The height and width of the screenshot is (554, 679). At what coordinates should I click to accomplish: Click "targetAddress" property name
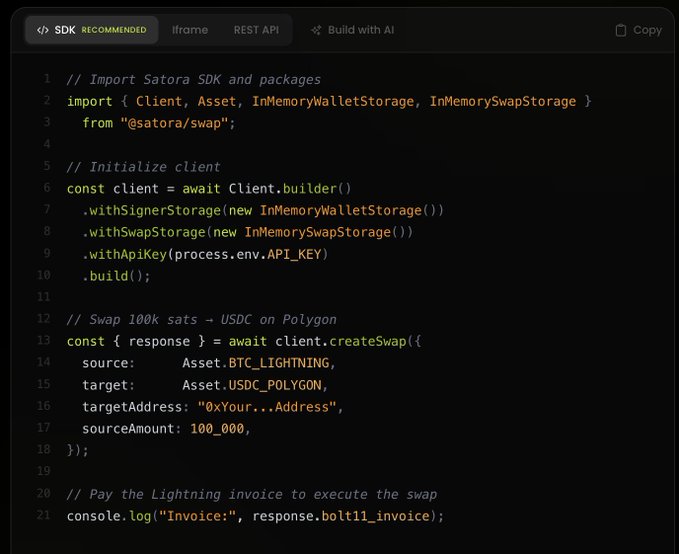[132, 407]
